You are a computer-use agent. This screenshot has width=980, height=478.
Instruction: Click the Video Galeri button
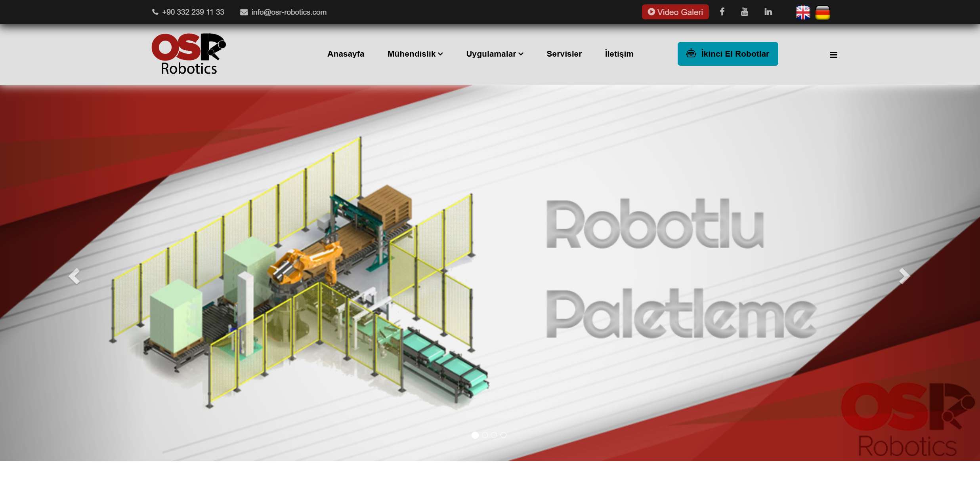(675, 12)
